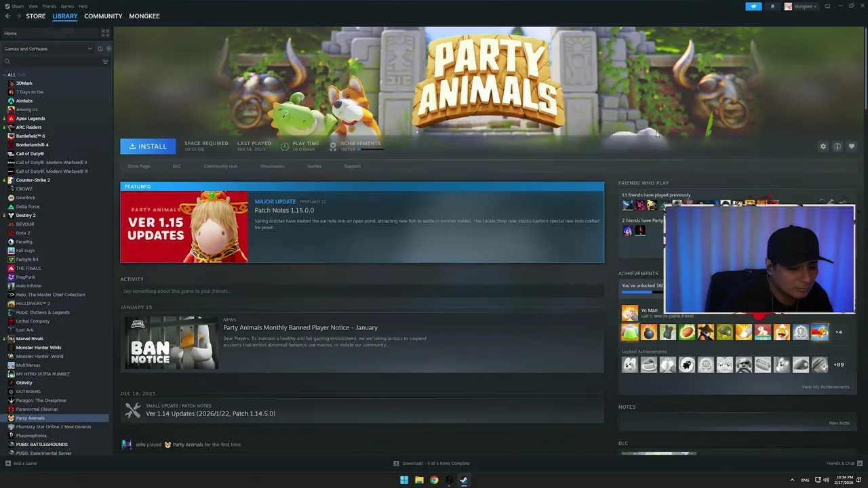Open the Games menu

click(x=67, y=6)
